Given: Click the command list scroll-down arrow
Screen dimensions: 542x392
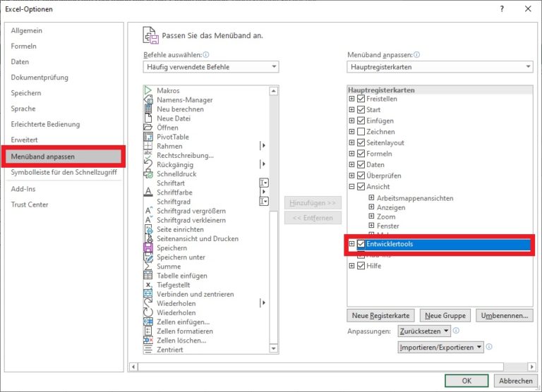Looking at the screenshot, I should pos(273,348).
